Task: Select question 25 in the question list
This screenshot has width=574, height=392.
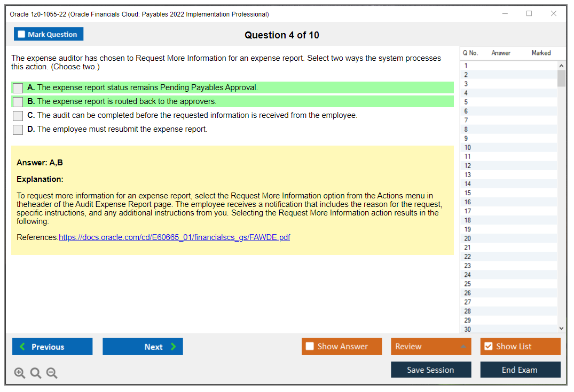Action: 468,284
